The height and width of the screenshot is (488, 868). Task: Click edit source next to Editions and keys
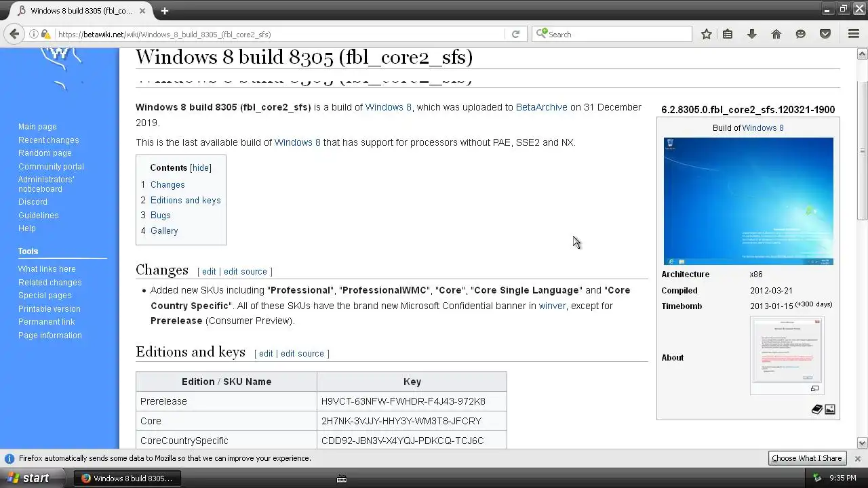point(302,353)
